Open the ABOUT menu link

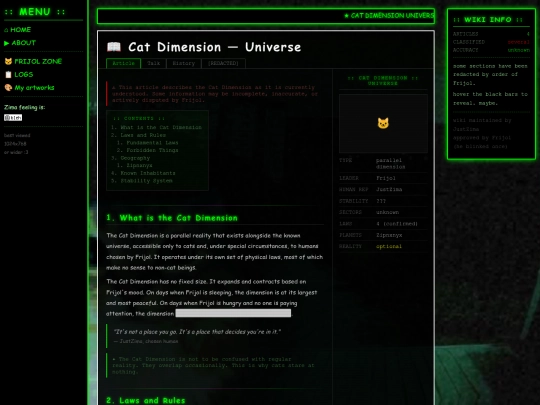pos(20,43)
